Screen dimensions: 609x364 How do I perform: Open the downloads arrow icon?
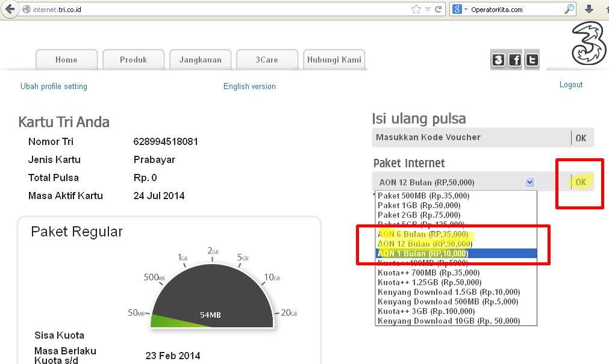tap(589, 9)
